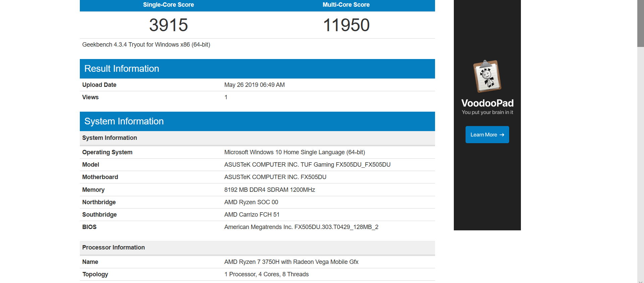Viewport: 644px width, 283px height.
Task: Click the Multi-Core Score header
Action: 346,5
